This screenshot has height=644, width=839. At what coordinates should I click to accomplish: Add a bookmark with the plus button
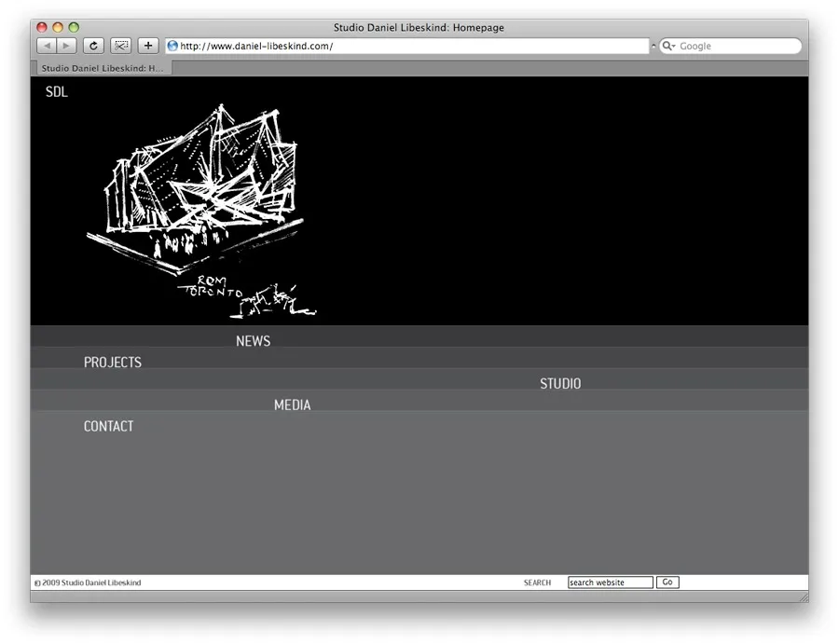click(x=148, y=46)
